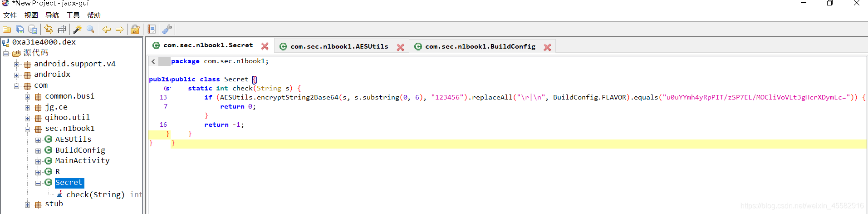Select the BuildConfig class in tree
This screenshot has width=868, height=214.
[80, 150]
